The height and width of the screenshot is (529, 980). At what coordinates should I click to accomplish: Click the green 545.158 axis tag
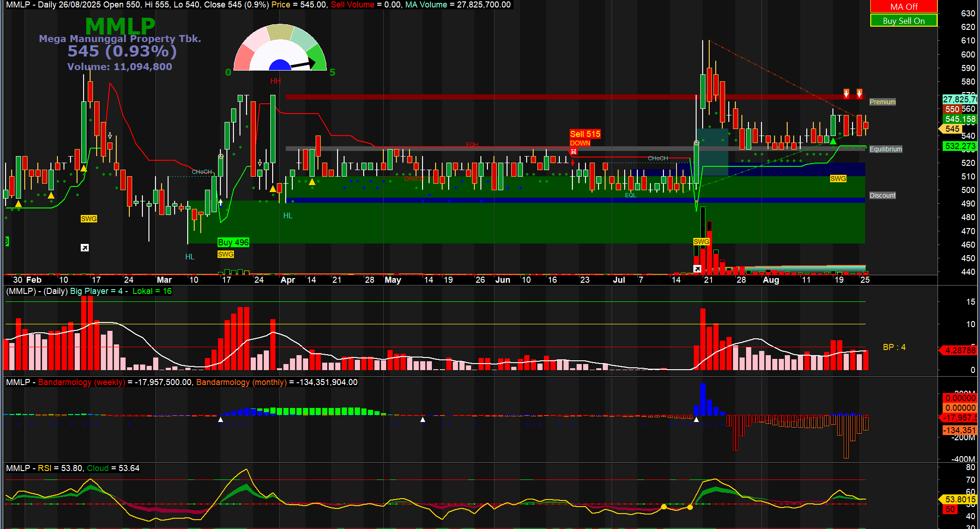coord(960,119)
